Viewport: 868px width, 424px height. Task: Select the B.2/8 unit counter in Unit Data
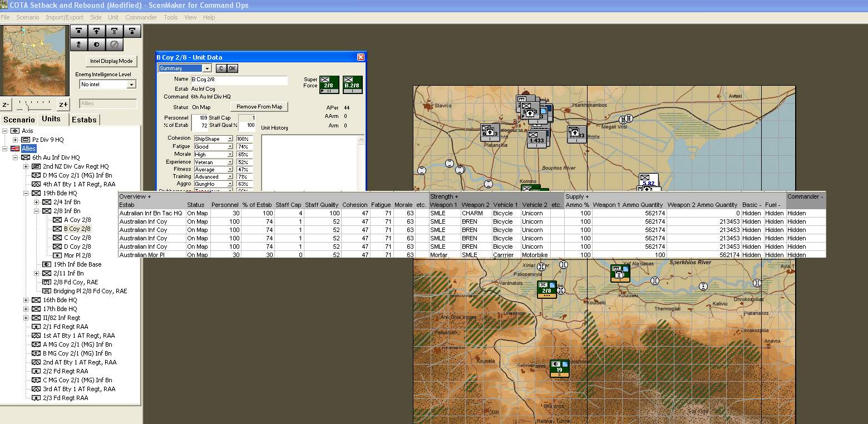[352, 85]
